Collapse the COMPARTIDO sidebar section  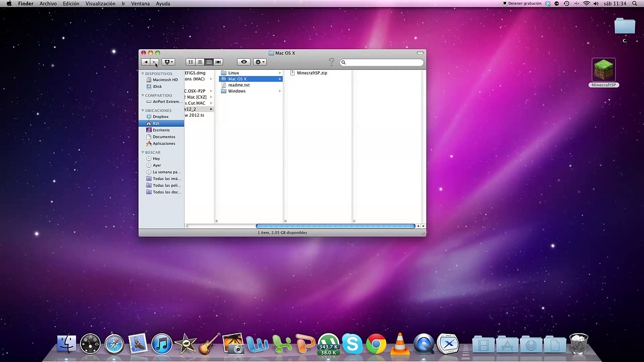pos(143,95)
